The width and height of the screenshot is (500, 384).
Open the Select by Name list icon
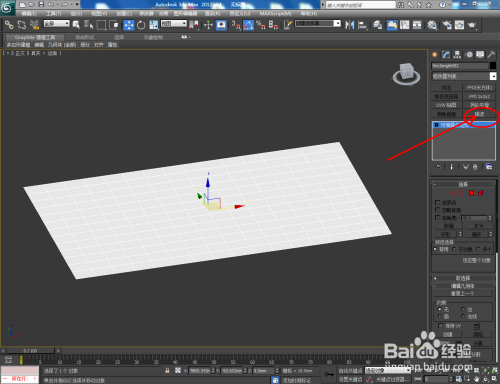(88, 25)
